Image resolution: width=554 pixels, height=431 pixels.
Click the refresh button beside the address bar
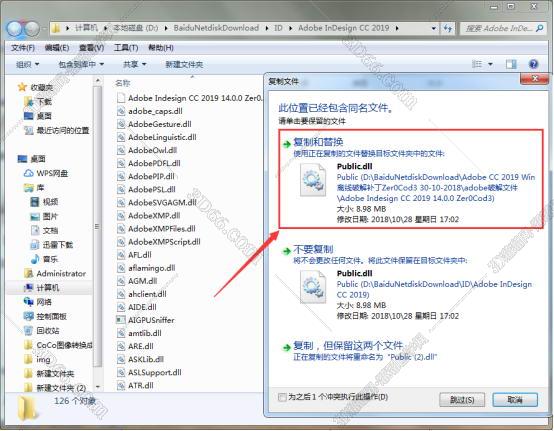448,28
